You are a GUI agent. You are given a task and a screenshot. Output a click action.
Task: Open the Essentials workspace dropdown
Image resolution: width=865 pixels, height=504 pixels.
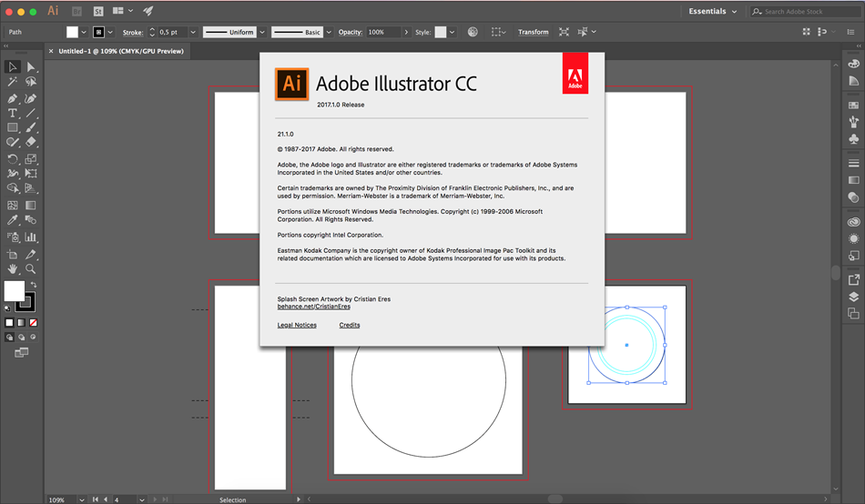click(712, 11)
